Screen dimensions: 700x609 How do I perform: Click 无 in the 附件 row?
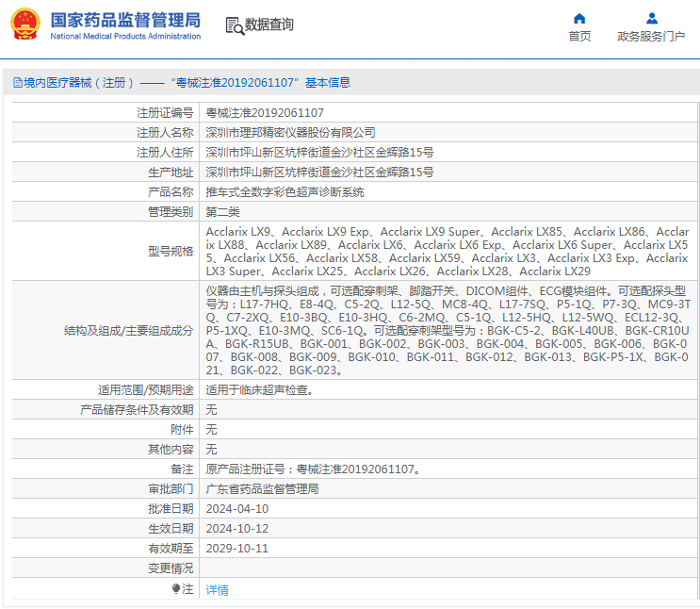tap(211, 429)
